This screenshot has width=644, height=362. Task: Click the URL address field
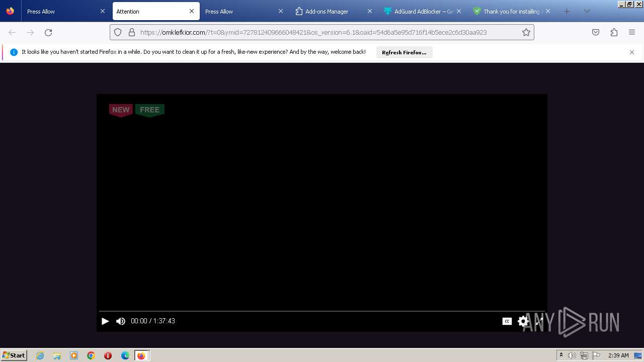[x=322, y=32]
